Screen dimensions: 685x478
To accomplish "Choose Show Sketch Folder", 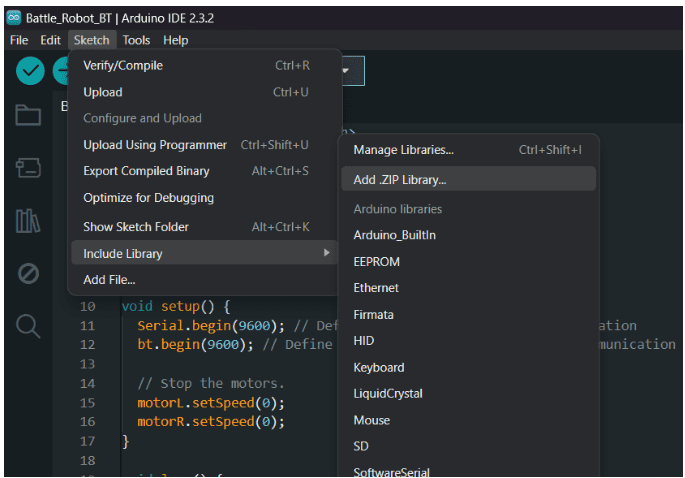I will (136, 226).
